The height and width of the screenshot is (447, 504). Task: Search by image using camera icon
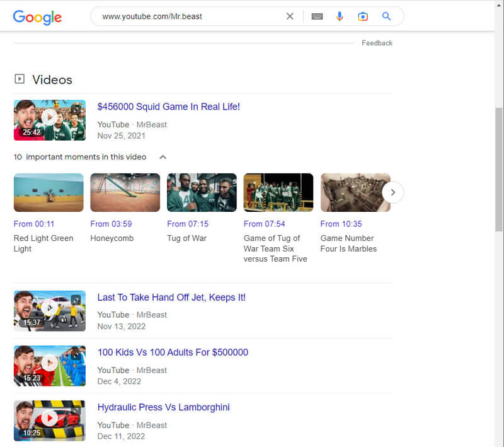tap(363, 16)
